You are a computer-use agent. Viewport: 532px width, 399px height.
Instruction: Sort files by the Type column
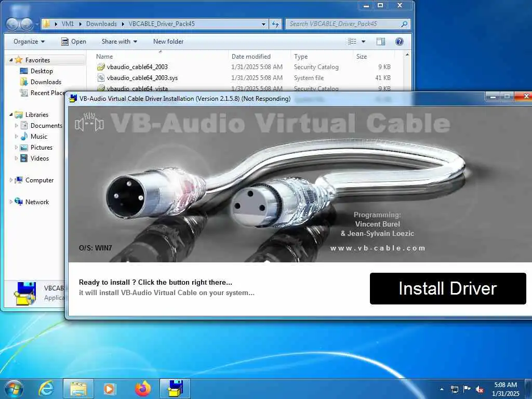tap(301, 56)
